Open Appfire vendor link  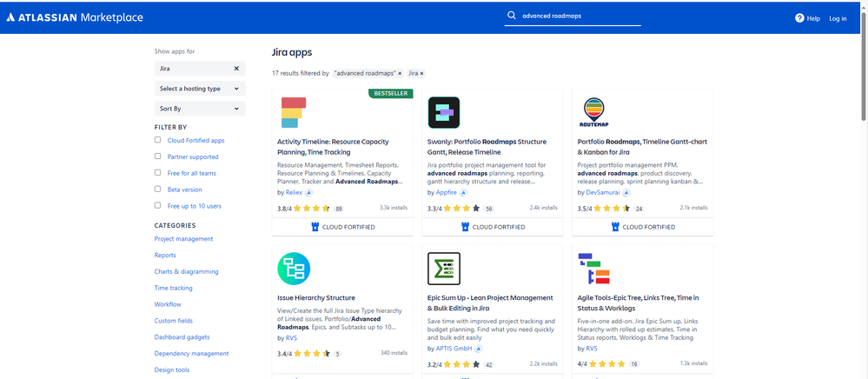click(447, 193)
